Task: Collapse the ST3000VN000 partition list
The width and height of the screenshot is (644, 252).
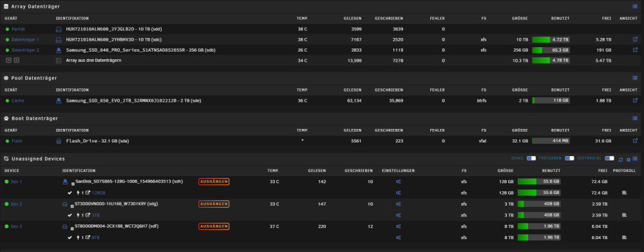Action: coord(73,206)
